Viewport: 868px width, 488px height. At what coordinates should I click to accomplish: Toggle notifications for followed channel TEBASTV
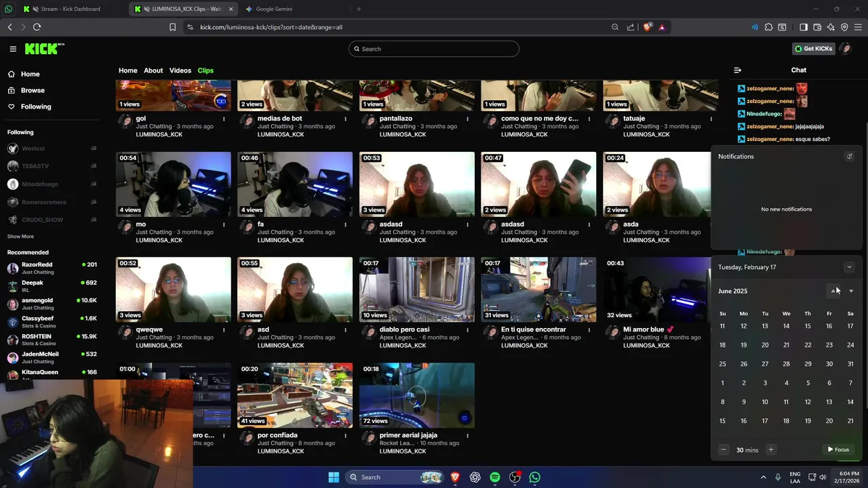94,166
